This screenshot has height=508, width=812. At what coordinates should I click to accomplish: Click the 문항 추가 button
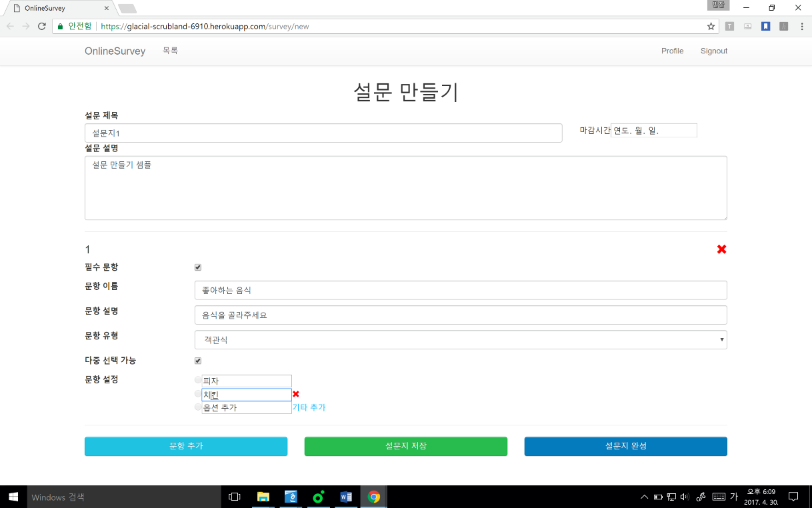186,446
